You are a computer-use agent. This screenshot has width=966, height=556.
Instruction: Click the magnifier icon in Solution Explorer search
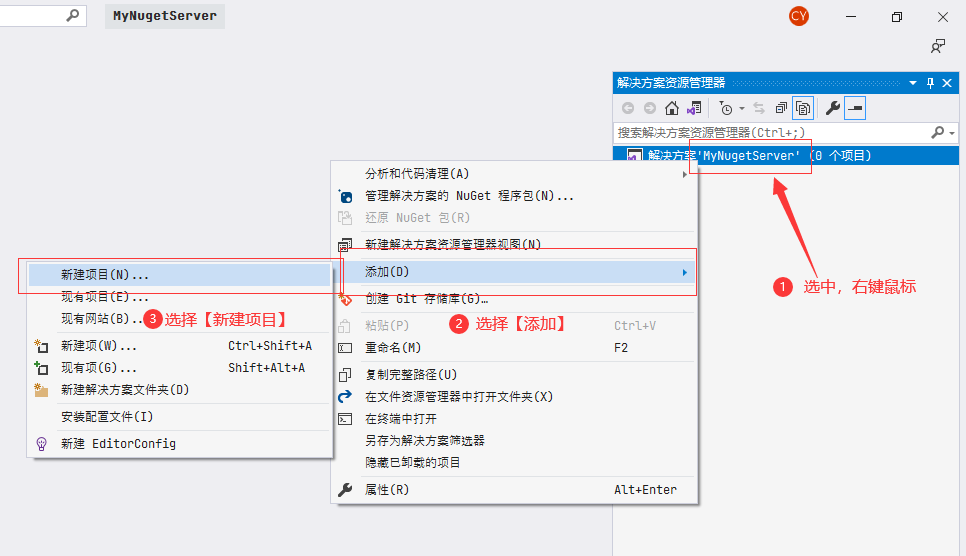[x=938, y=133]
